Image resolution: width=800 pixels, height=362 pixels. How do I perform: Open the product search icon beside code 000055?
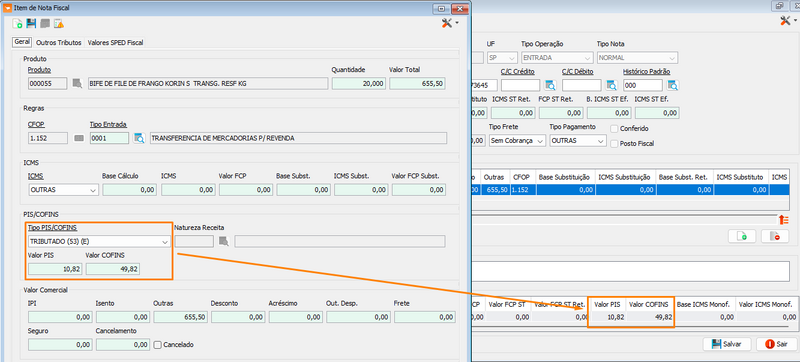point(77,84)
